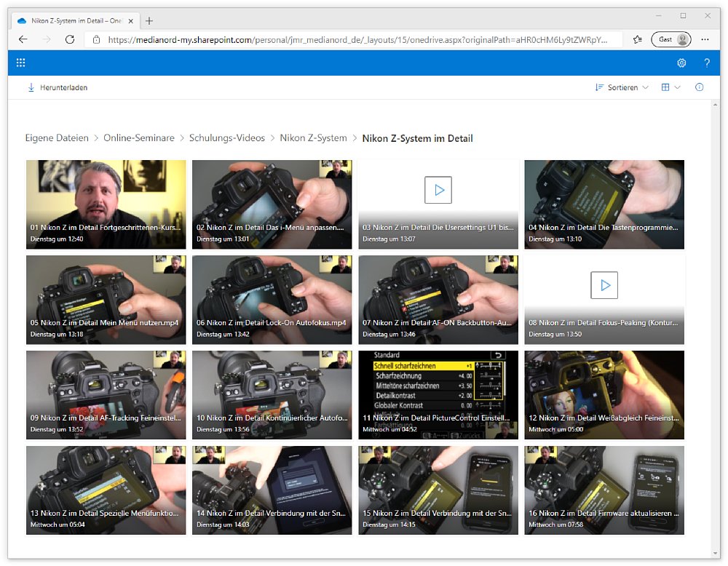The height and width of the screenshot is (566, 728).
Task: Open video 15 Verbindung, Dienstag um 14:15
Action: [438, 490]
